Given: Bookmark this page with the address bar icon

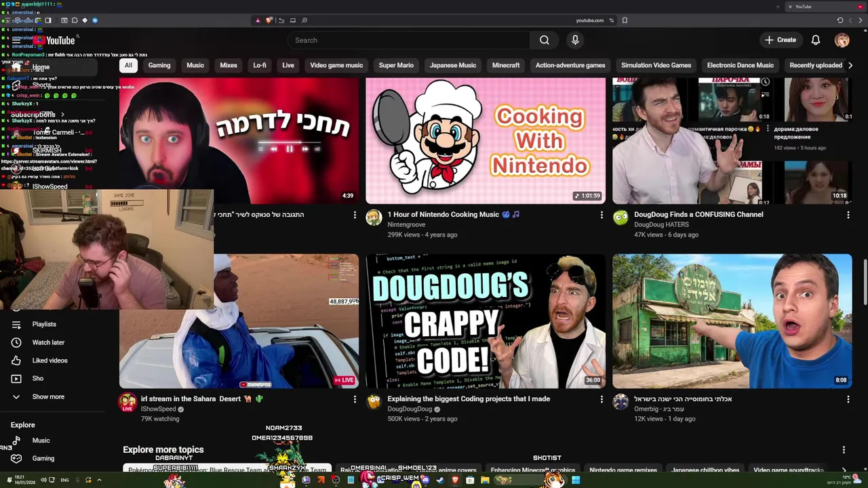Looking at the screenshot, I should coord(625,20).
